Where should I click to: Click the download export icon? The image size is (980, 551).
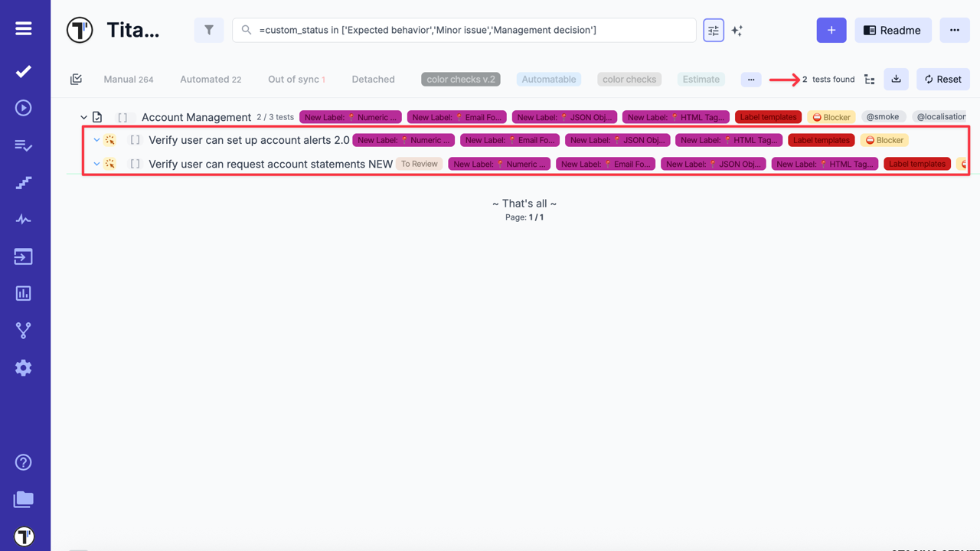[896, 79]
